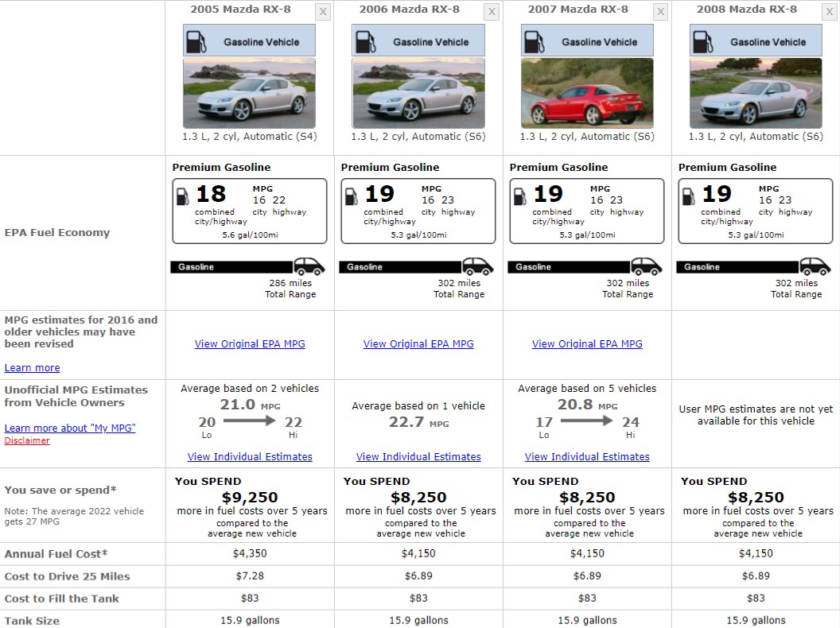Remove the 2005 Mazda RX-8 from comparison
The height and width of the screenshot is (628, 840).
tap(322, 12)
